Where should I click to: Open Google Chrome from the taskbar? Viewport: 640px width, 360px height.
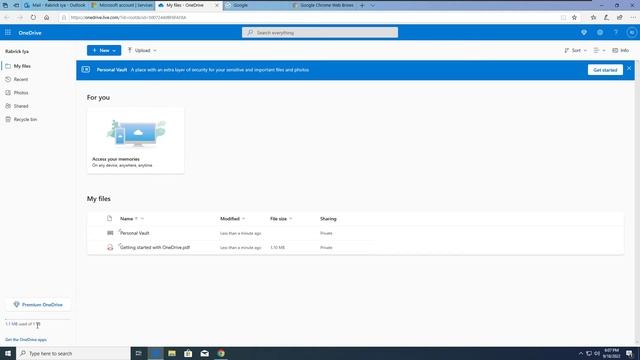pos(221,353)
